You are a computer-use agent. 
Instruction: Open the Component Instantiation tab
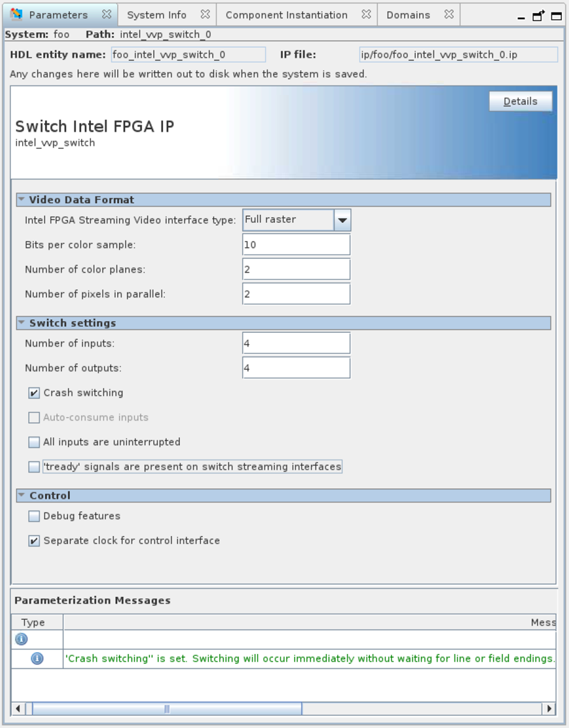click(286, 15)
